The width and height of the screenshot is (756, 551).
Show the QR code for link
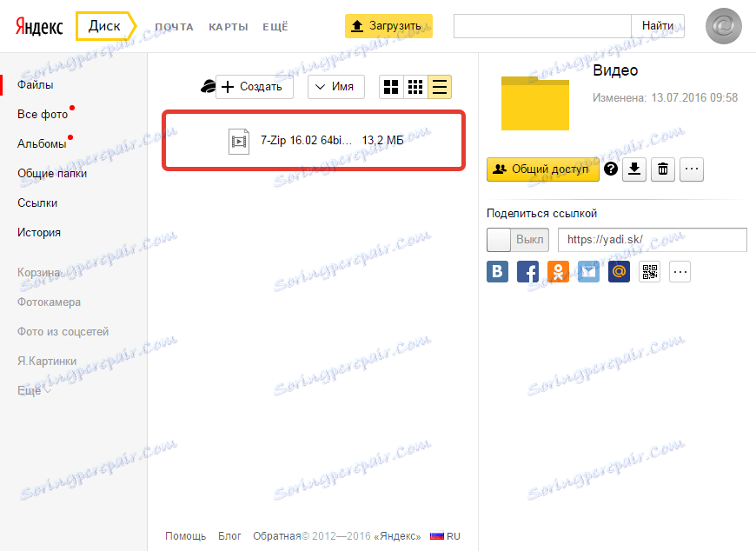click(x=649, y=272)
